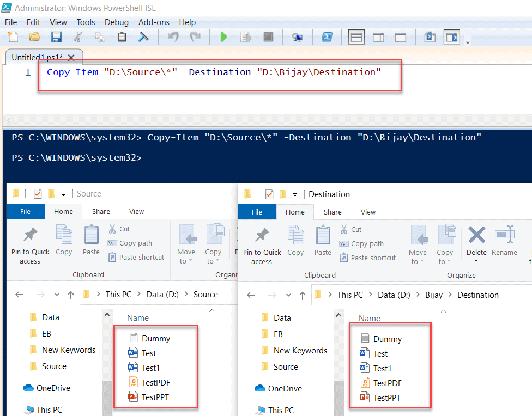Click the checkbox in Destination's quick access toolbar
532x416 pixels.
click(x=268, y=194)
